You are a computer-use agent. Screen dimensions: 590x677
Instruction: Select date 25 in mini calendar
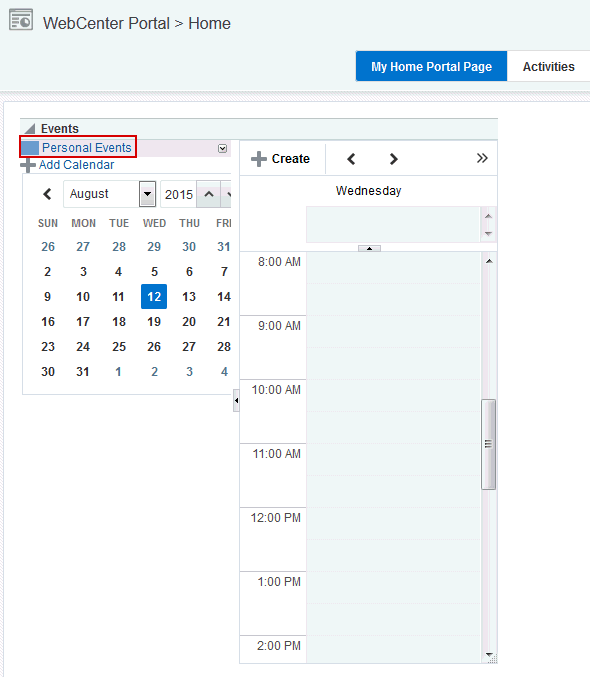[119, 347]
